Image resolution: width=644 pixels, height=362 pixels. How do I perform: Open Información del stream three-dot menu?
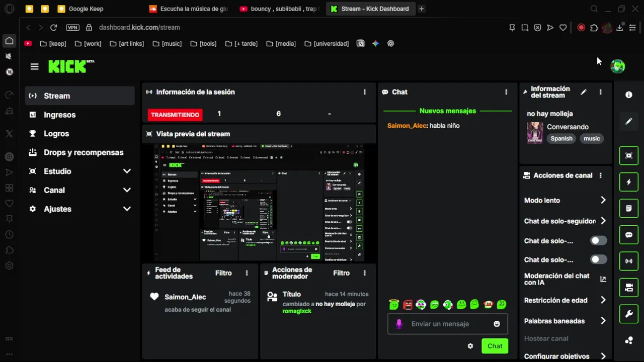[x=600, y=92]
